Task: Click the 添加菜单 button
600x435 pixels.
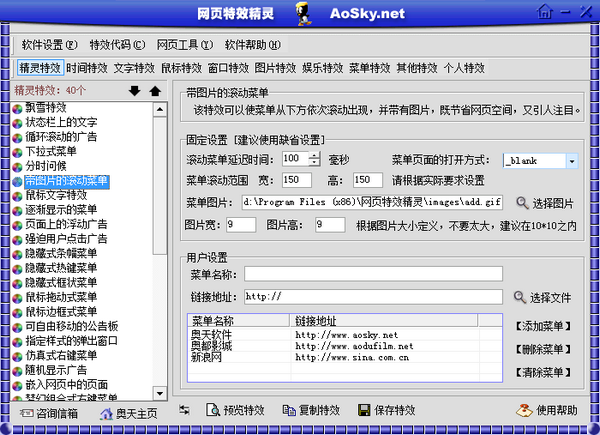Action: pyautogui.click(x=547, y=327)
